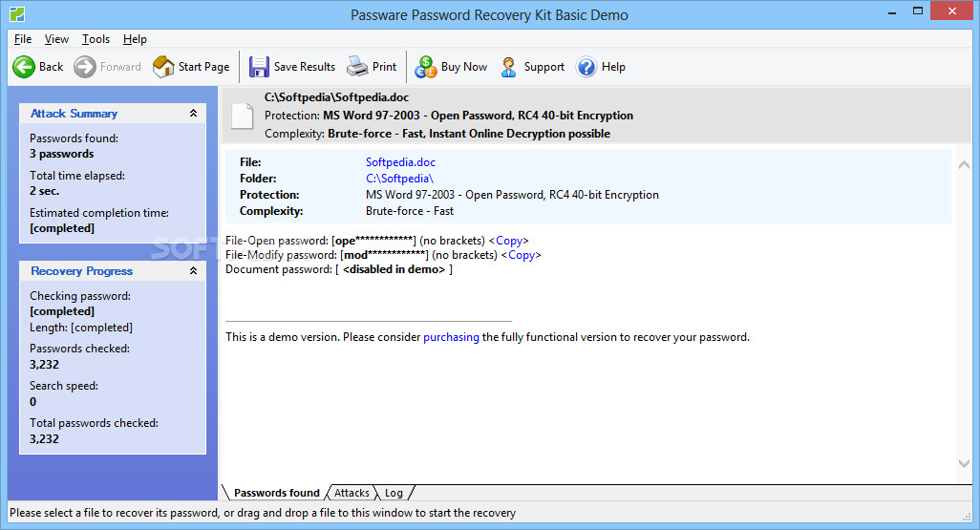This screenshot has width=980, height=530.
Task: Click the Start Page label in toolbar
Action: [x=203, y=67]
